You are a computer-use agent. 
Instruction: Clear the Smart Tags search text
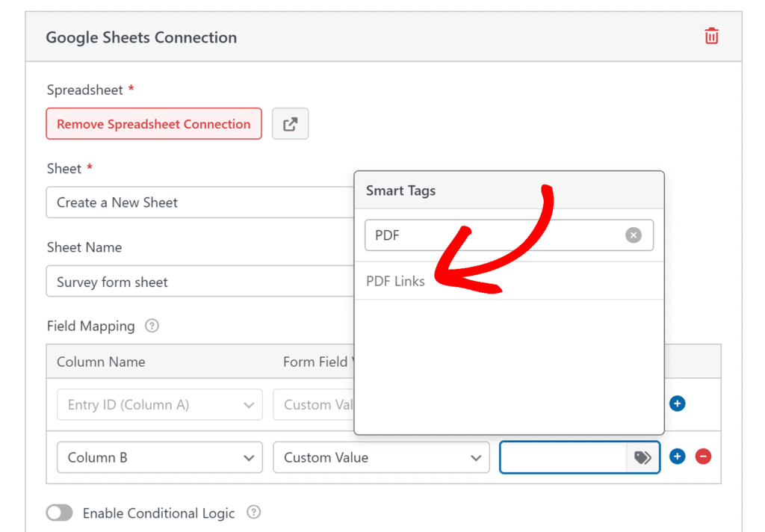(x=634, y=235)
